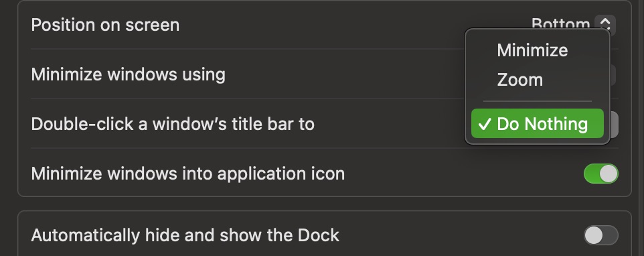Click the knob of the gray Dock-hiding switch

[x=594, y=235]
